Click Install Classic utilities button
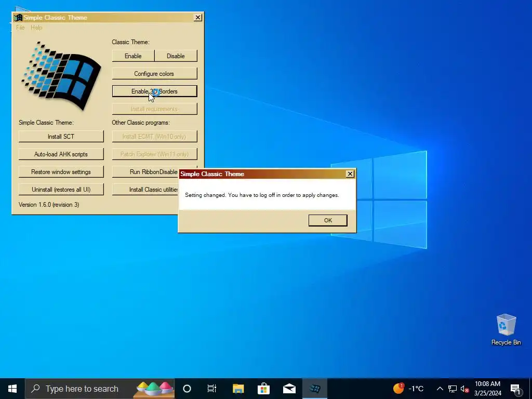The image size is (532, 399). [145, 189]
